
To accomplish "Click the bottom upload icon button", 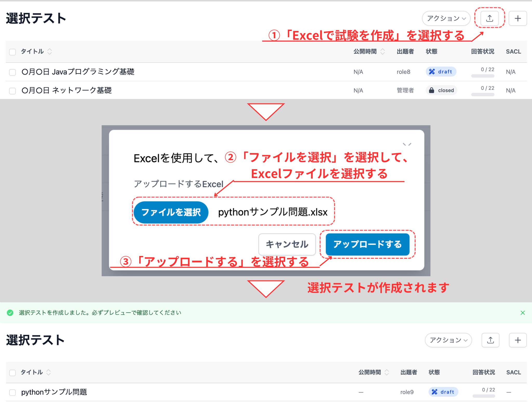I will [490, 340].
